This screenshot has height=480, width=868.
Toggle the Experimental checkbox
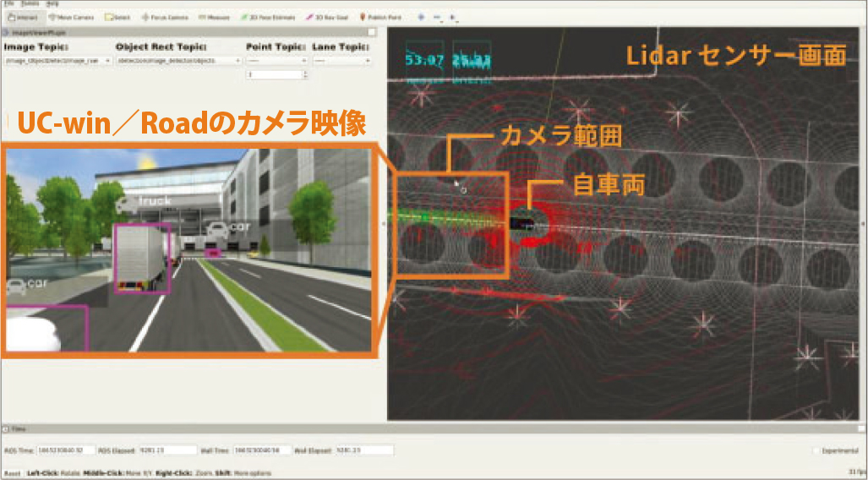point(816,451)
